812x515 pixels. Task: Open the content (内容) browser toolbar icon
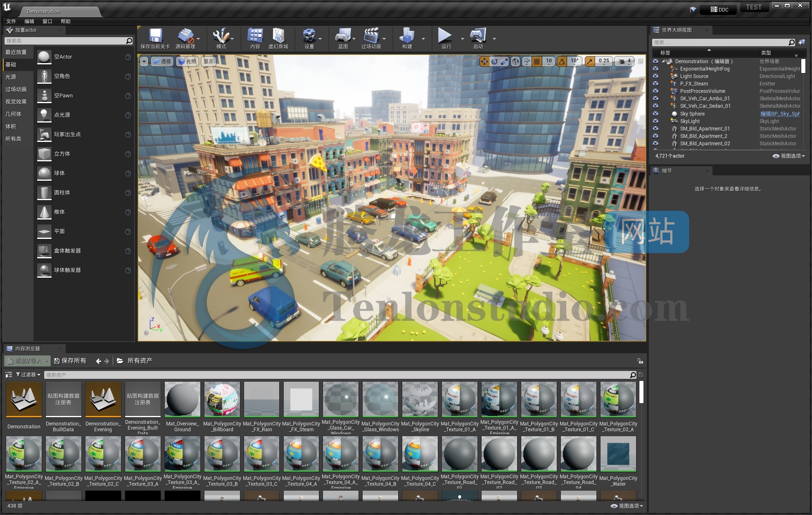point(255,36)
